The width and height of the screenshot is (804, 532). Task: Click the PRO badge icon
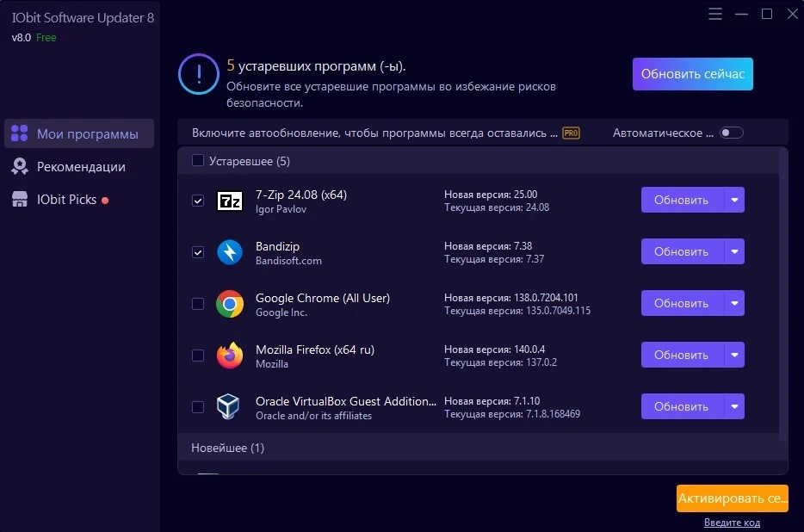[x=572, y=133]
